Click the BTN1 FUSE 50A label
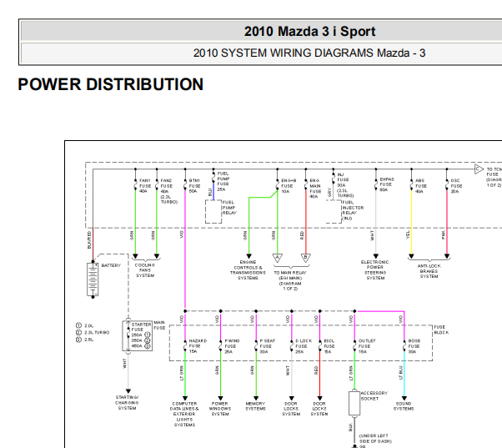Screen dimensions: 502x448 point(194,186)
